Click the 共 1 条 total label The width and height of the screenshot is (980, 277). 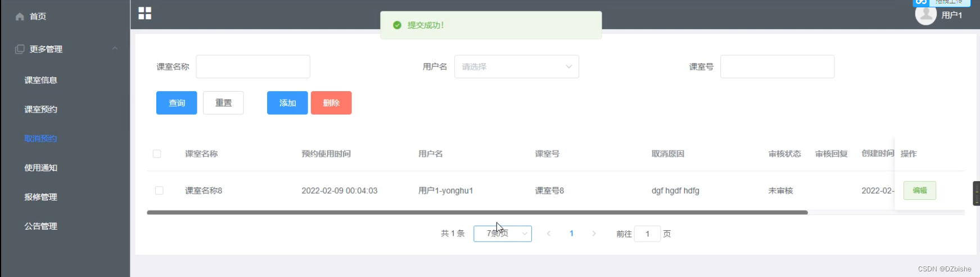(x=453, y=234)
